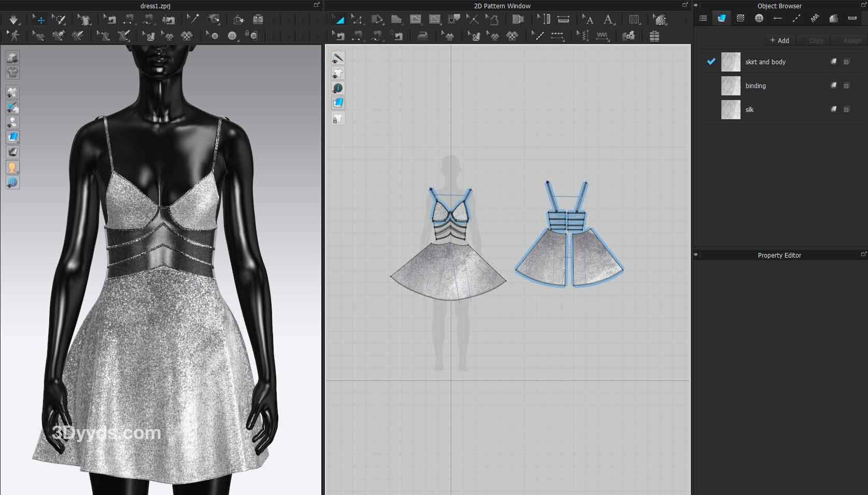Select the binding fabric entry
868x495 pixels.
click(x=755, y=86)
